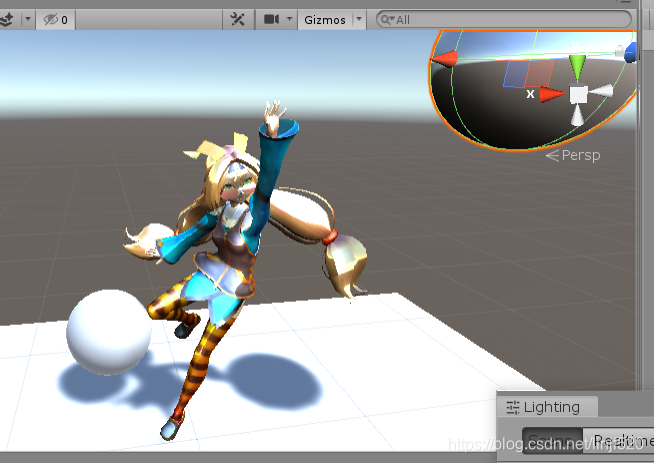Select the white sphere object
The height and width of the screenshot is (463, 654).
[x=109, y=332]
